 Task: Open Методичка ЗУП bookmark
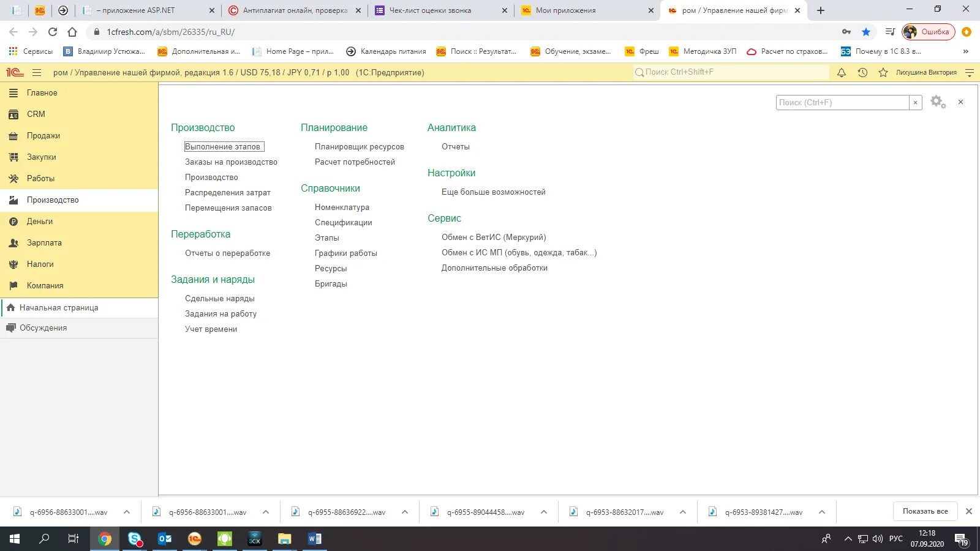pyautogui.click(x=703, y=51)
